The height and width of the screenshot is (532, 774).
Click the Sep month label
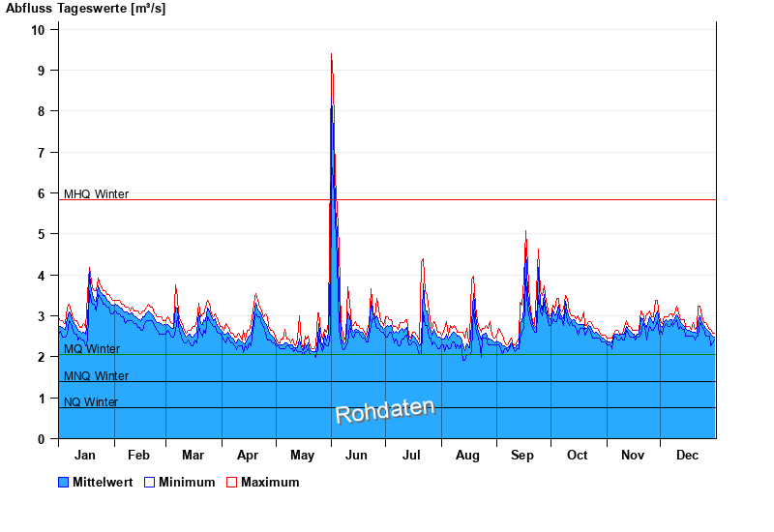[522, 455]
